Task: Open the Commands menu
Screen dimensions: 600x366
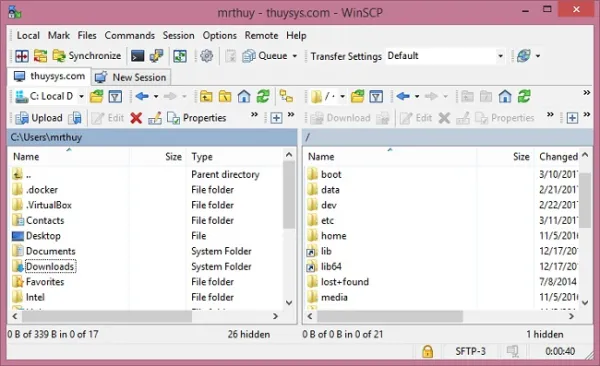Action: point(130,36)
